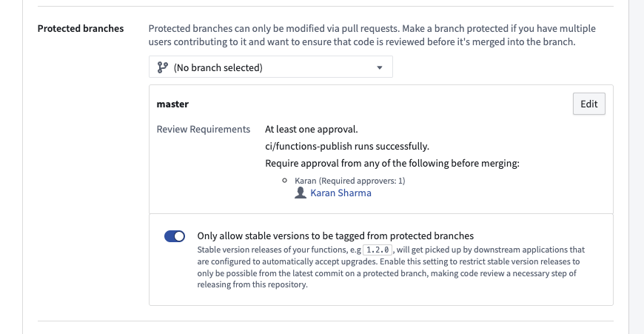Viewport: 644px width, 334px height.
Task: Open Karan Sharma's user profile link
Action: coord(341,193)
